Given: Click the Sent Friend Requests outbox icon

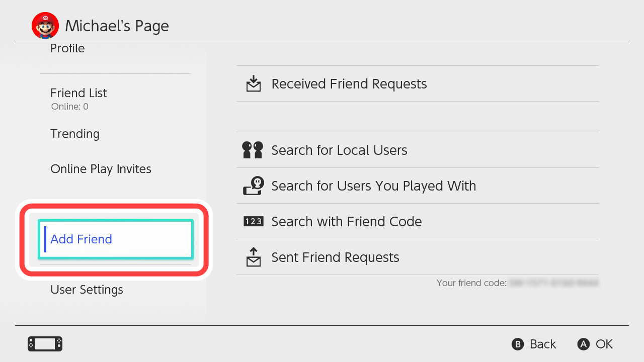Looking at the screenshot, I should pos(254,257).
